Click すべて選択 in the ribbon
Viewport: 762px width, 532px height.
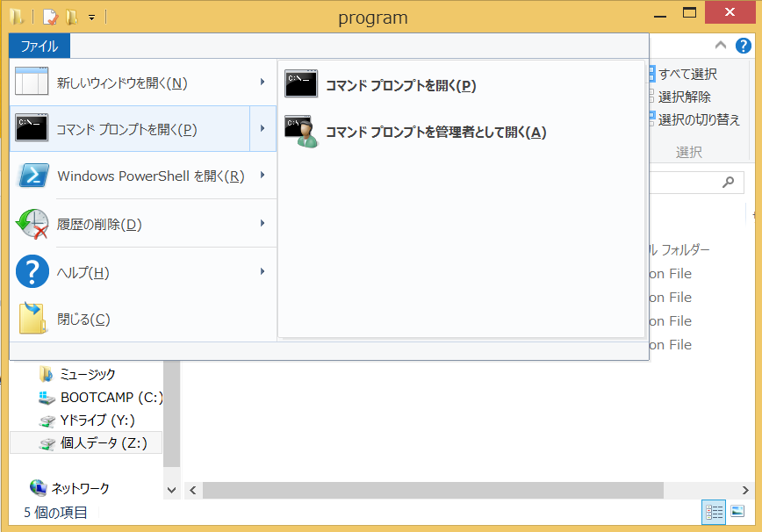click(687, 74)
